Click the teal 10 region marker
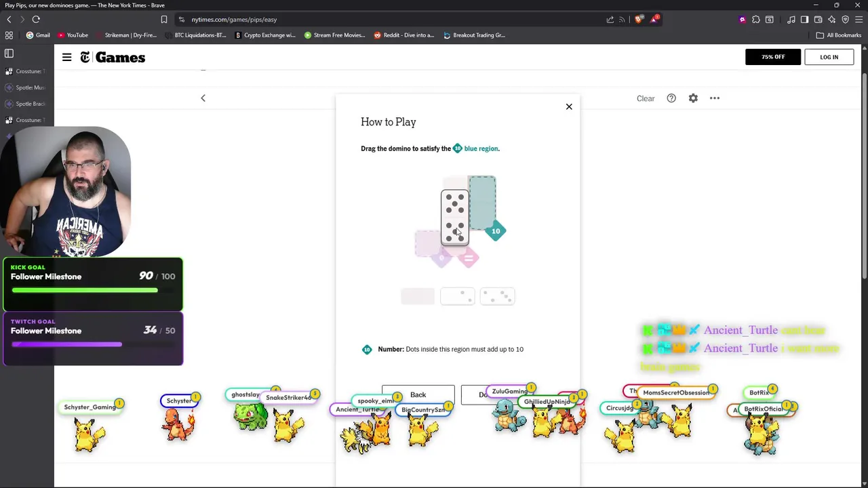 tap(496, 231)
